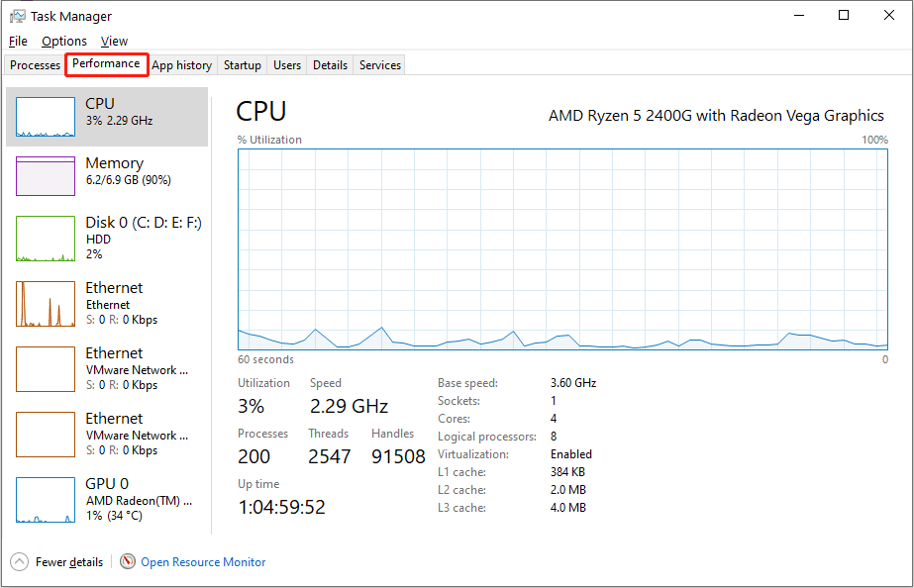This screenshot has height=588, width=914.
Task: Open Resource Monitor link
Action: coord(203,562)
